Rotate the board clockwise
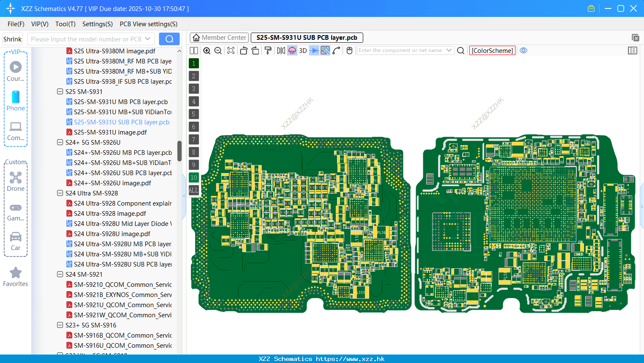The height and width of the screenshot is (363, 644). click(x=255, y=50)
